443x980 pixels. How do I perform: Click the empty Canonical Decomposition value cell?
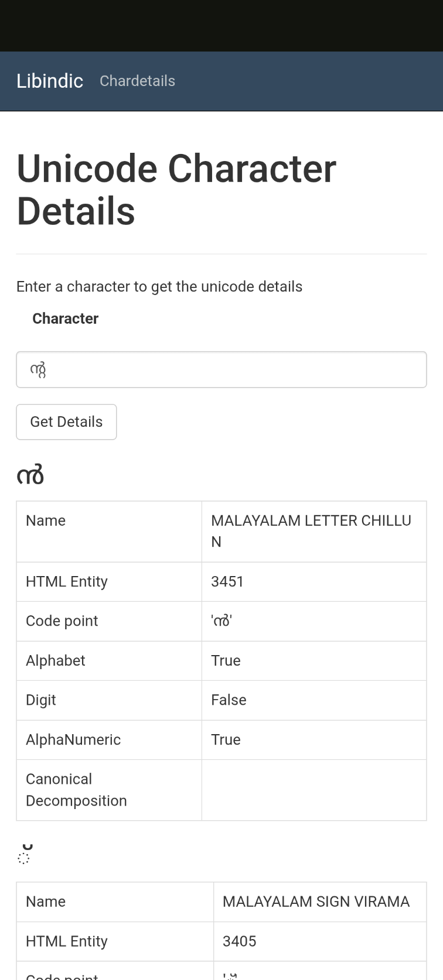coord(314,790)
